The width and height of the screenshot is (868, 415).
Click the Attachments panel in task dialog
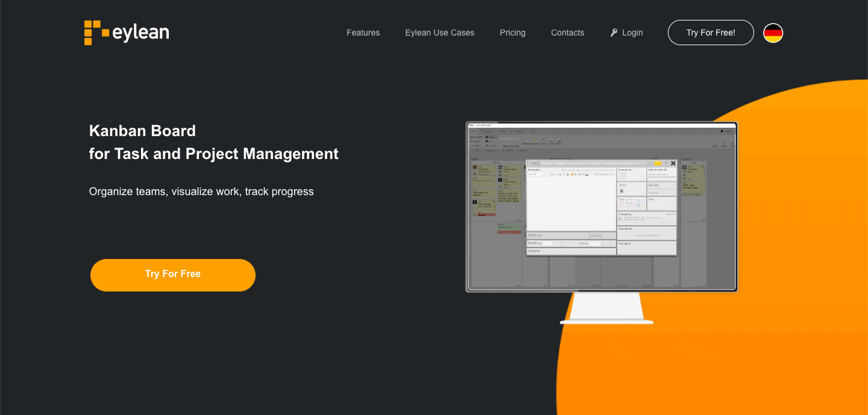pyautogui.click(x=647, y=233)
